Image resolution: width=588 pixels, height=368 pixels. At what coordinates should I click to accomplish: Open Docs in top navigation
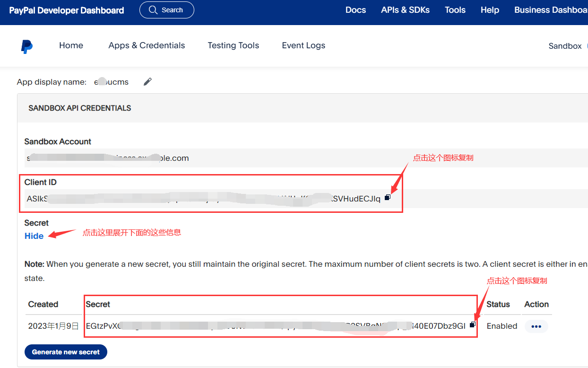tap(355, 10)
